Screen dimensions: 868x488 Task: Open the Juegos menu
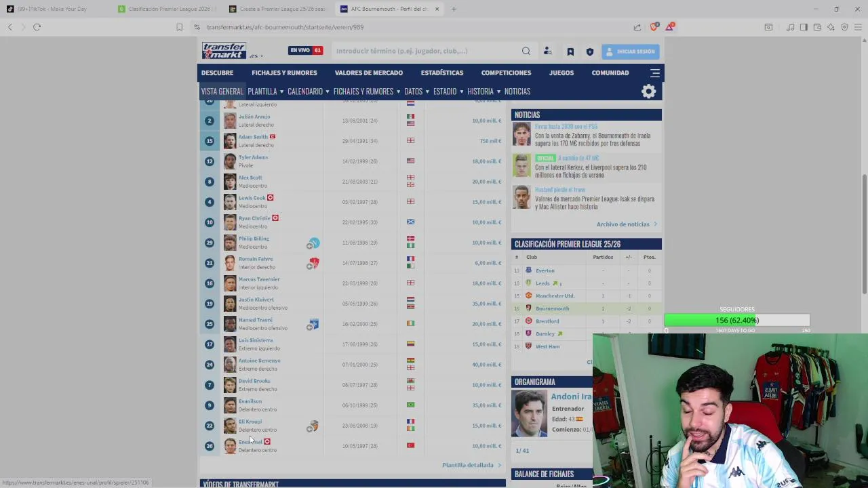tap(561, 73)
